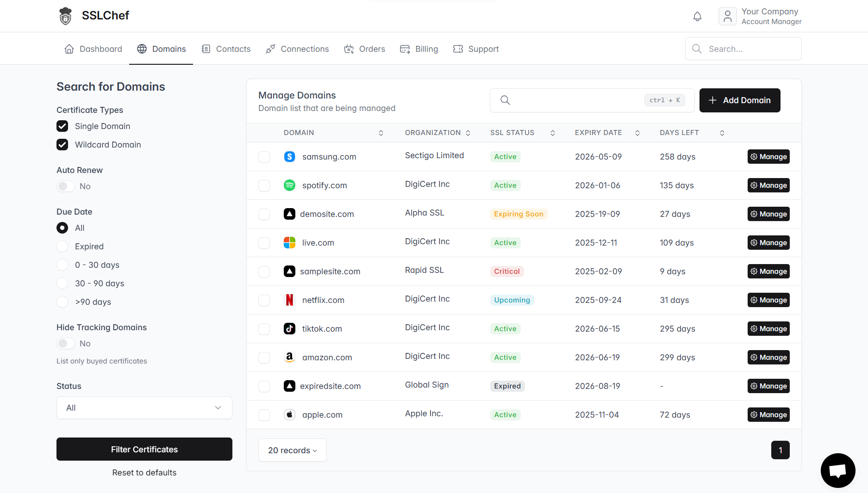Manage the expiredsite.com domain
This screenshot has width=868, height=493.
click(768, 386)
